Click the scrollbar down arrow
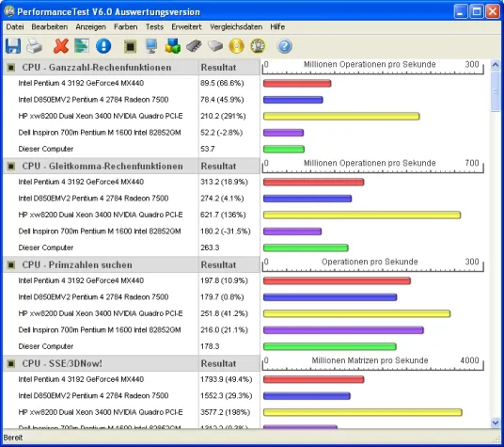 coord(496,423)
